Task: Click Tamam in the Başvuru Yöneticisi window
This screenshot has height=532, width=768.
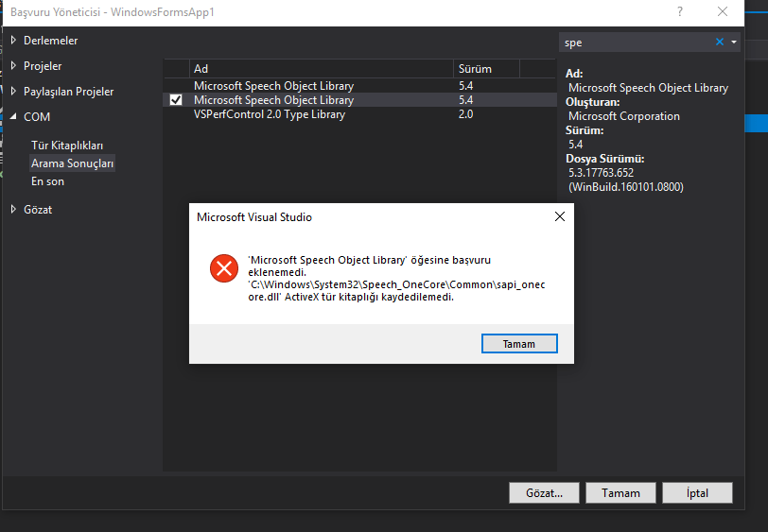Action: [620, 493]
